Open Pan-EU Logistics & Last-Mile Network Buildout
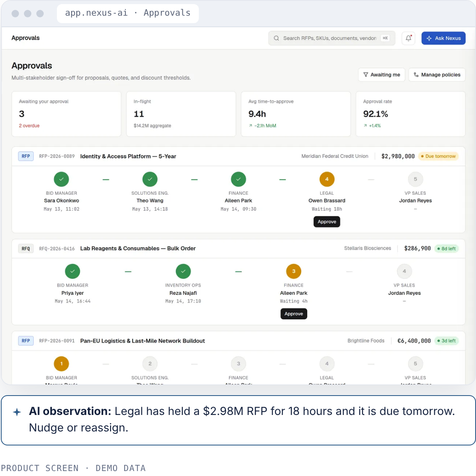The height and width of the screenshot is (476, 476). click(x=142, y=341)
